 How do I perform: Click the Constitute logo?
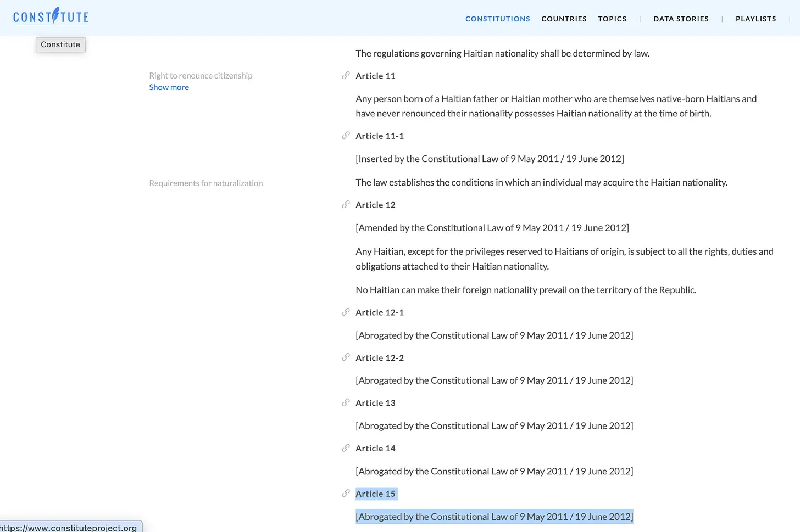coord(51,17)
